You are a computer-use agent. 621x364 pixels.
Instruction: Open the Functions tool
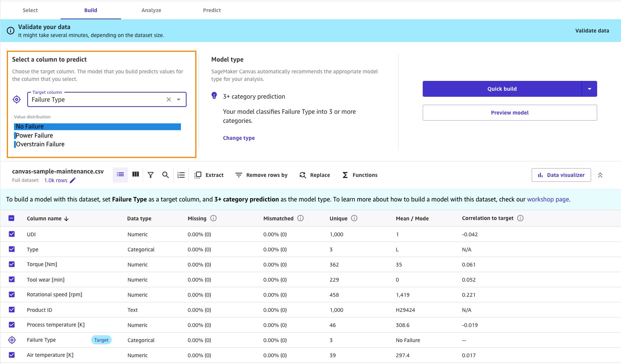click(x=360, y=175)
